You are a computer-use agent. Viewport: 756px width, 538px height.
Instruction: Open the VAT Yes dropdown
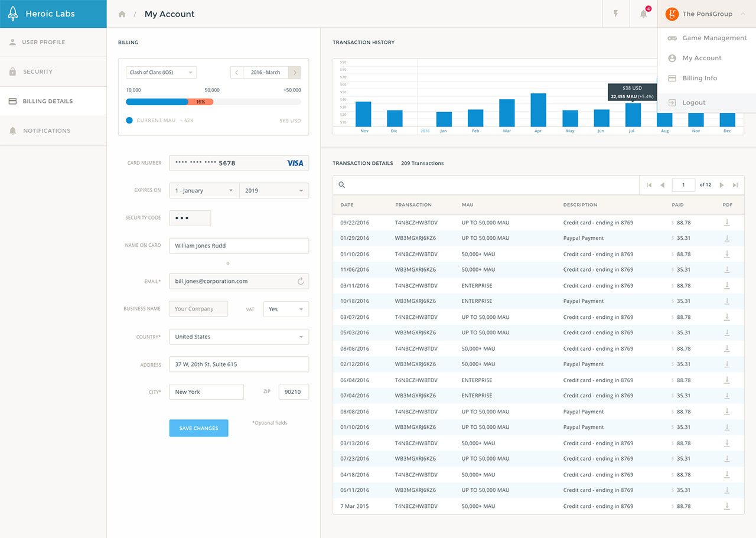point(286,309)
